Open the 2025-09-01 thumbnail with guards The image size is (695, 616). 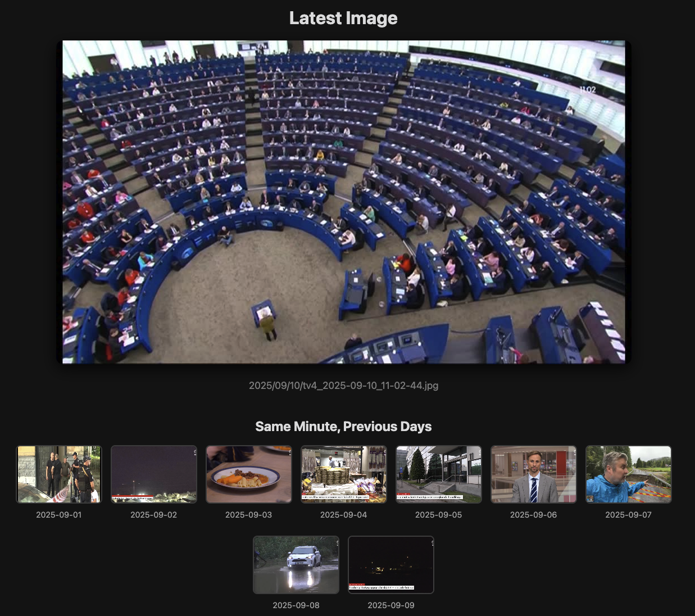[x=59, y=474]
